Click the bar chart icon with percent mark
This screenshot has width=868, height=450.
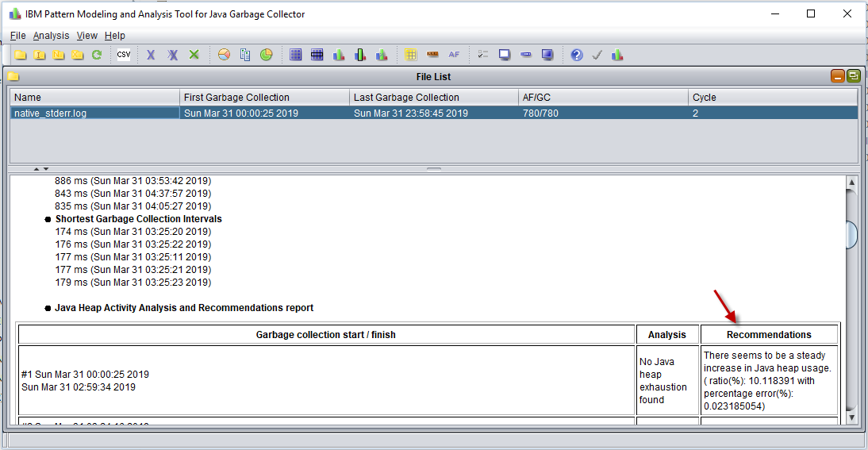pyautogui.click(x=382, y=55)
